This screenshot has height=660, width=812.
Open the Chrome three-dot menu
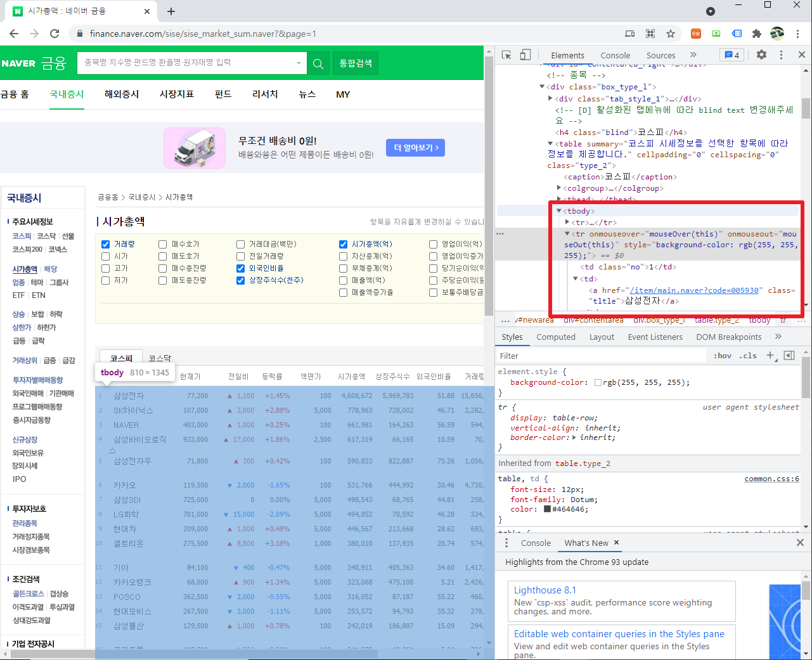[798, 34]
